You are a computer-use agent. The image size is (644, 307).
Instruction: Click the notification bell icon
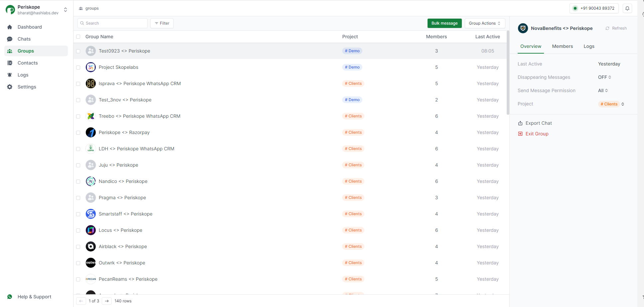[x=627, y=8]
